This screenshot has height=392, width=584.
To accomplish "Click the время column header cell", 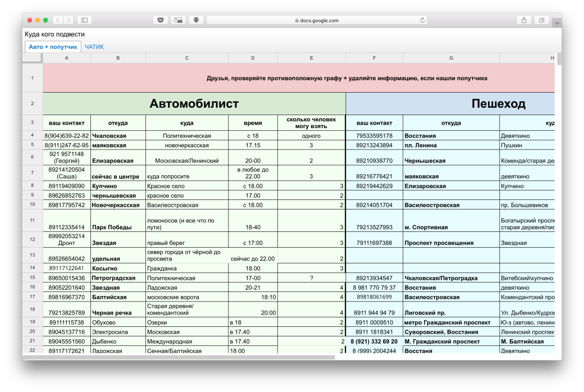I will 253,122.
